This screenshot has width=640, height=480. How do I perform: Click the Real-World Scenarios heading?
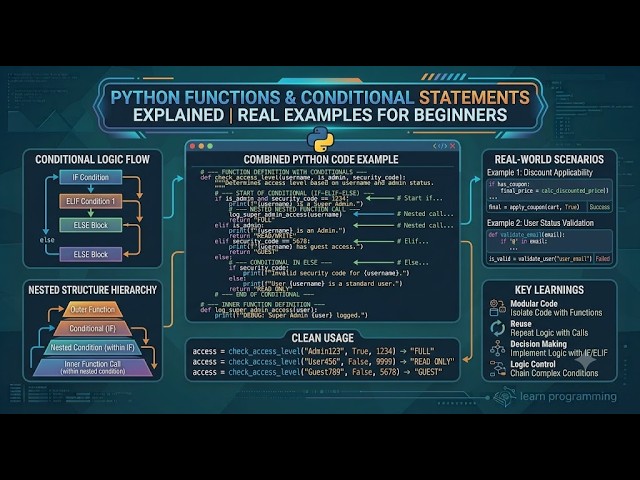pos(549,159)
